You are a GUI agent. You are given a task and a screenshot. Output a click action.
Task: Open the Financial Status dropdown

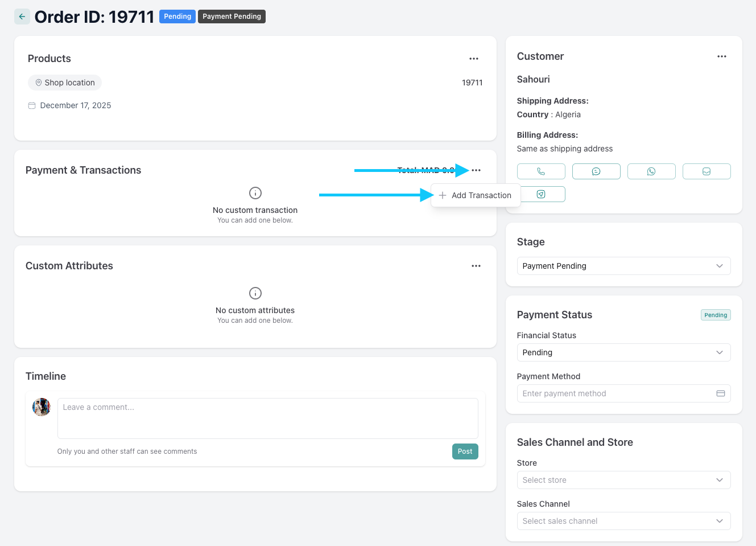(623, 352)
